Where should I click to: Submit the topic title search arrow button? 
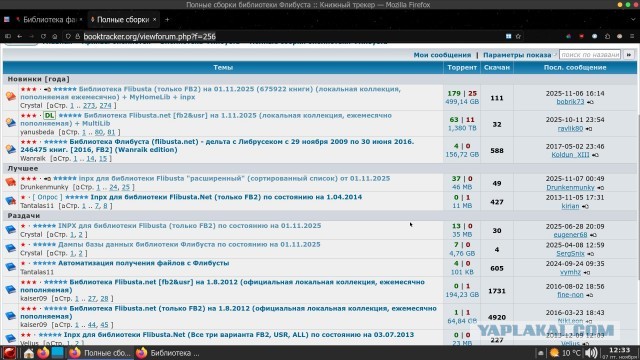tap(629, 54)
